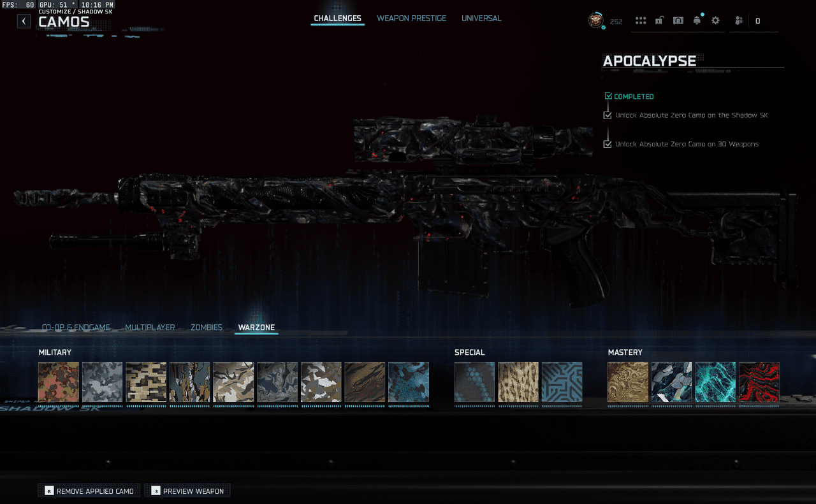Click checkbox for Absolute Zero on Shadow SK
This screenshot has height=504, width=816.
point(608,115)
